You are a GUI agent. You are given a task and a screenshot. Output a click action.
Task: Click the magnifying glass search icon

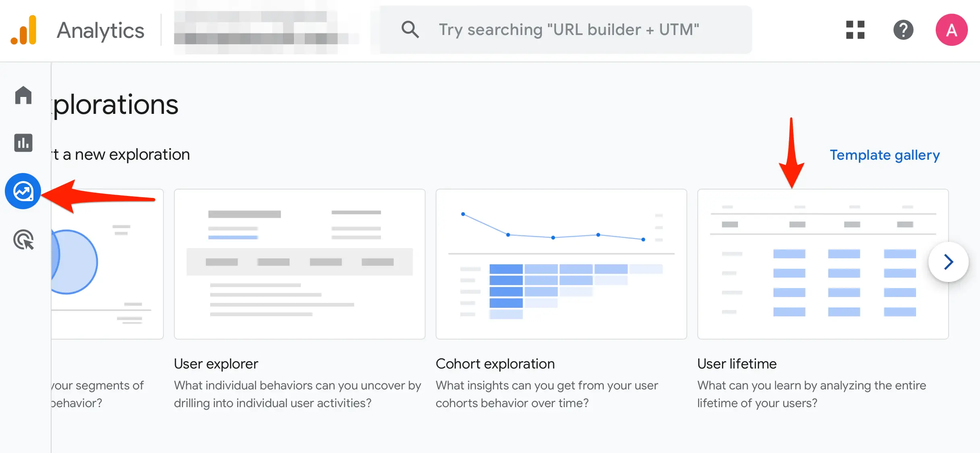410,30
